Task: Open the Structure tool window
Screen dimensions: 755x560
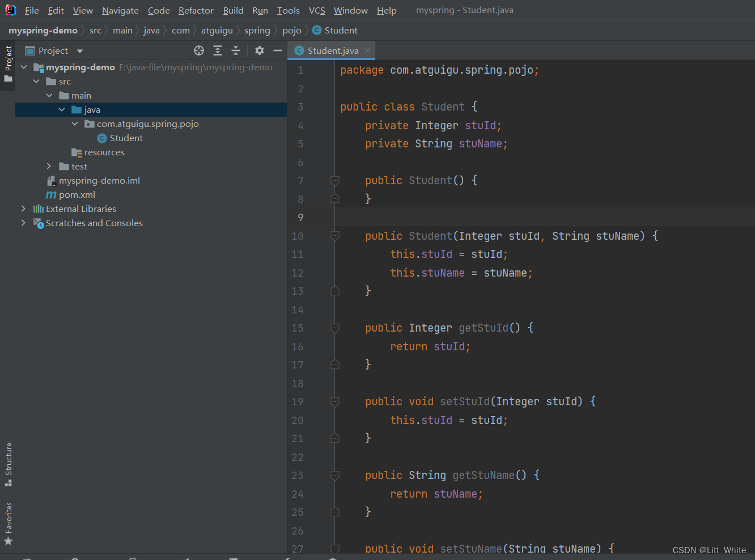Action: [x=9, y=464]
